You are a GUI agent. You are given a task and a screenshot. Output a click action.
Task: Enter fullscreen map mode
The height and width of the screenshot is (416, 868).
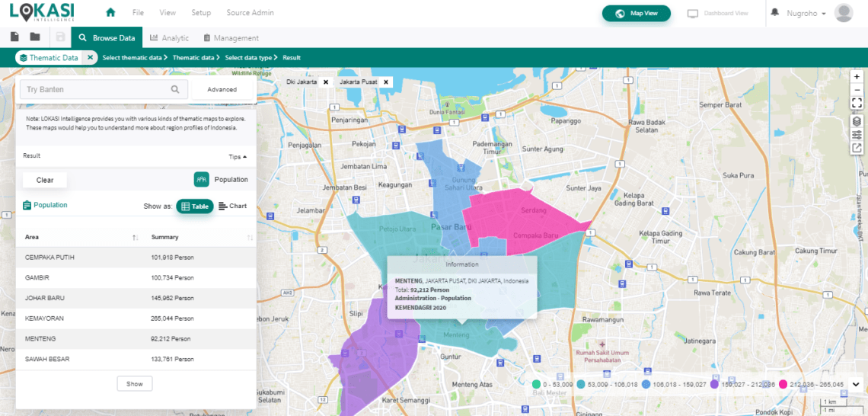857,103
